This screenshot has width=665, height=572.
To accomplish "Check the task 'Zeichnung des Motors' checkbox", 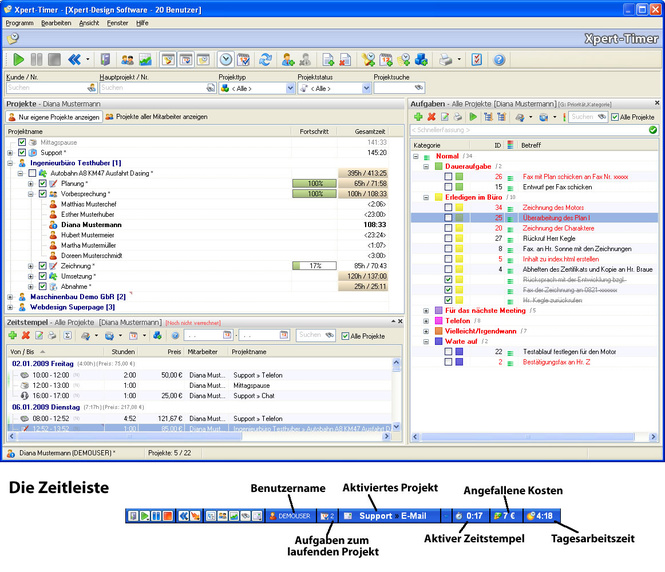I will pos(448,207).
